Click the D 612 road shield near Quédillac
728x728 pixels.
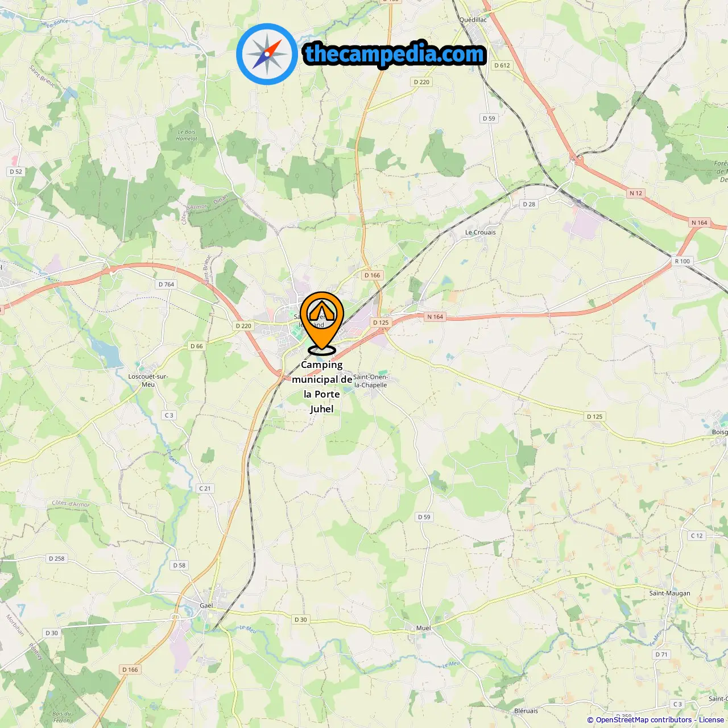tap(502, 65)
